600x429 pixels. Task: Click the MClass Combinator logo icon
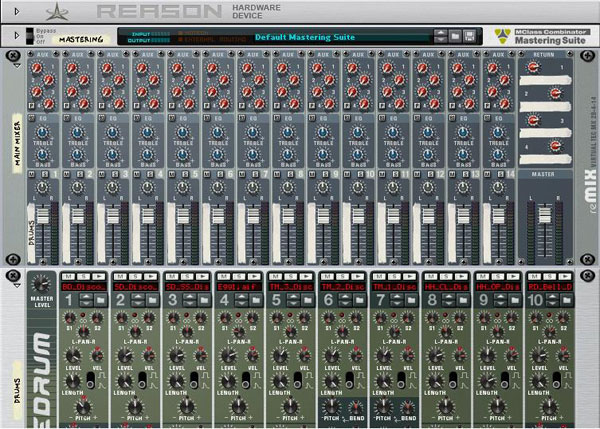pos(502,36)
